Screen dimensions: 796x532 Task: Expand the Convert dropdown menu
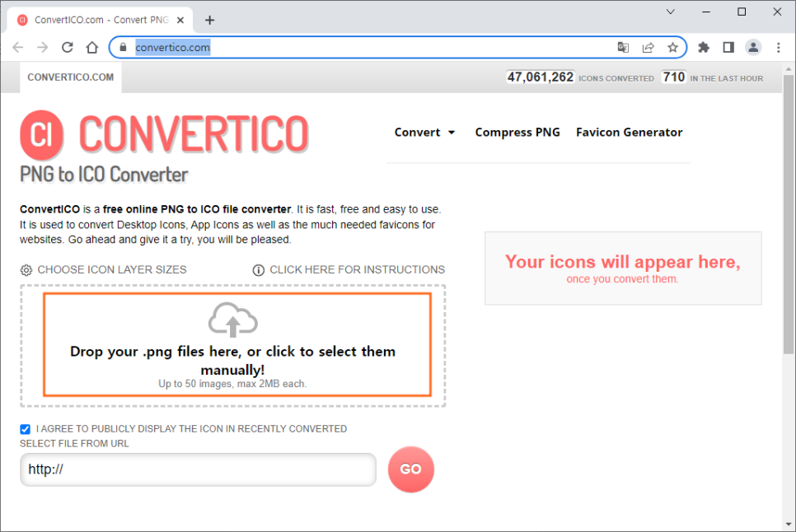point(424,133)
